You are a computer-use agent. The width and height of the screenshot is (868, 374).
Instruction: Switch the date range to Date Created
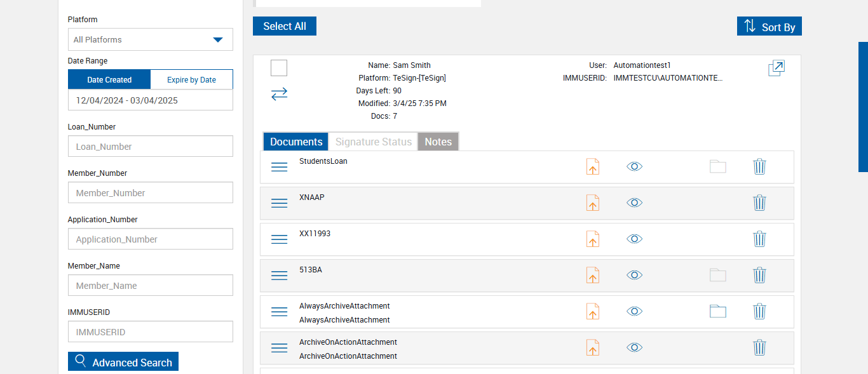click(x=109, y=80)
